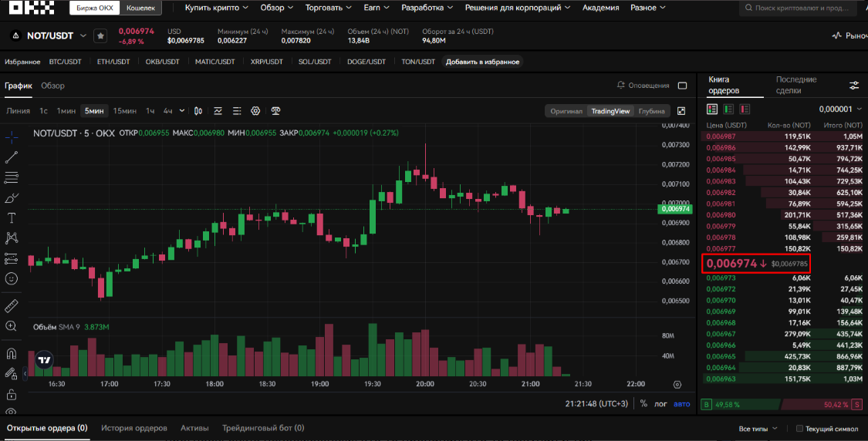Open the Fibonacci lines tool
The image size is (868, 441).
tap(12, 177)
